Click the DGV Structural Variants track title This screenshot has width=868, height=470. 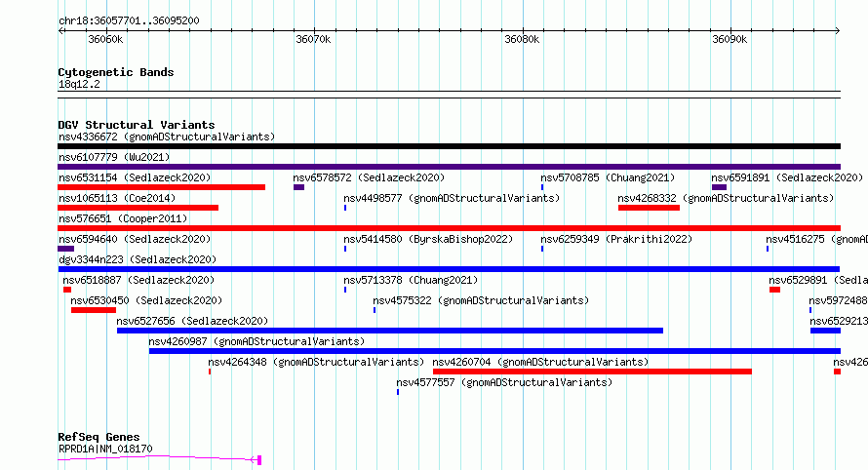(137, 125)
